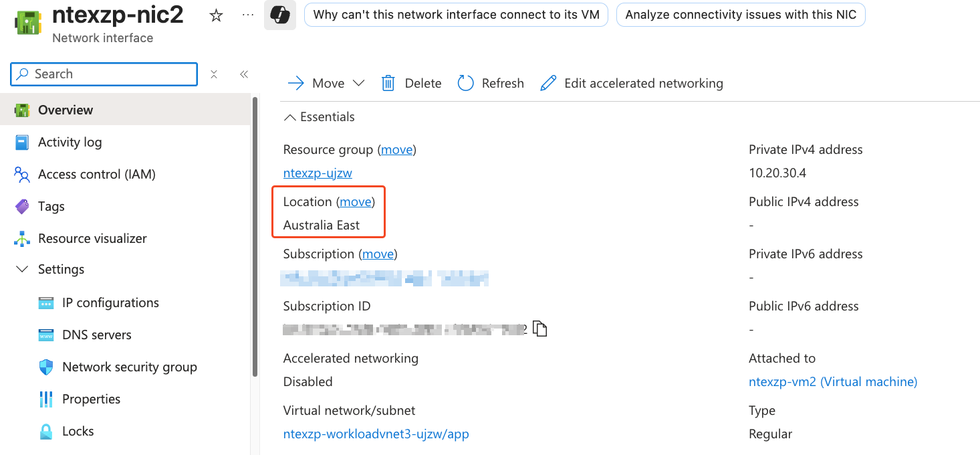Copy the Subscription ID with copy icon
Viewport: 980px width, 455px height.
point(540,329)
